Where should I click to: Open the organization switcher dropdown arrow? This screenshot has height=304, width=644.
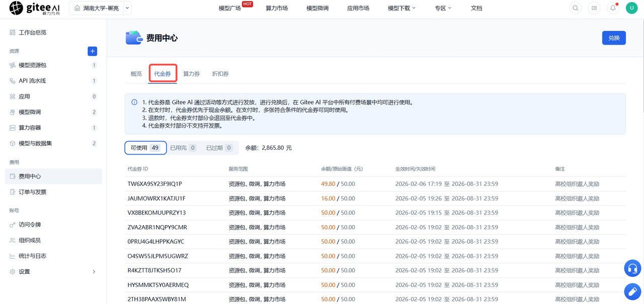click(127, 8)
